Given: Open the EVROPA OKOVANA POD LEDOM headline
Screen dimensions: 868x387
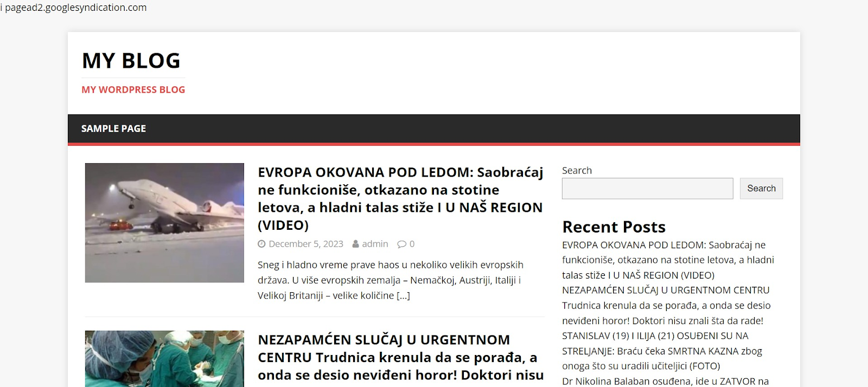Looking at the screenshot, I should click(400, 198).
